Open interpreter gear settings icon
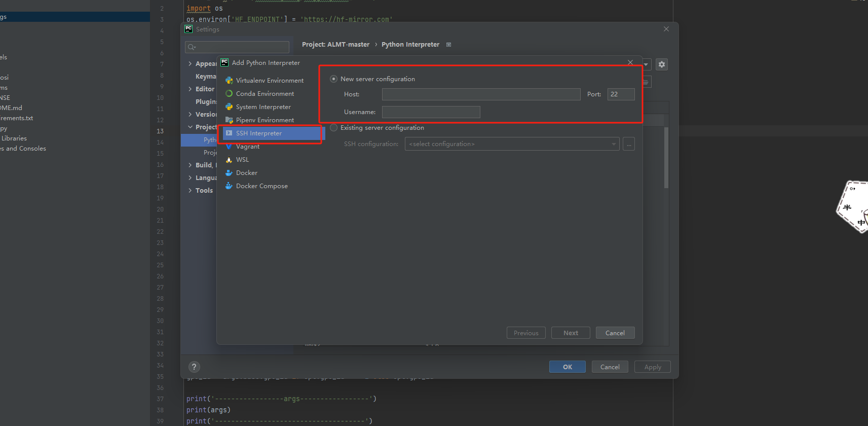This screenshot has height=426, width=868. coord(661,64)
